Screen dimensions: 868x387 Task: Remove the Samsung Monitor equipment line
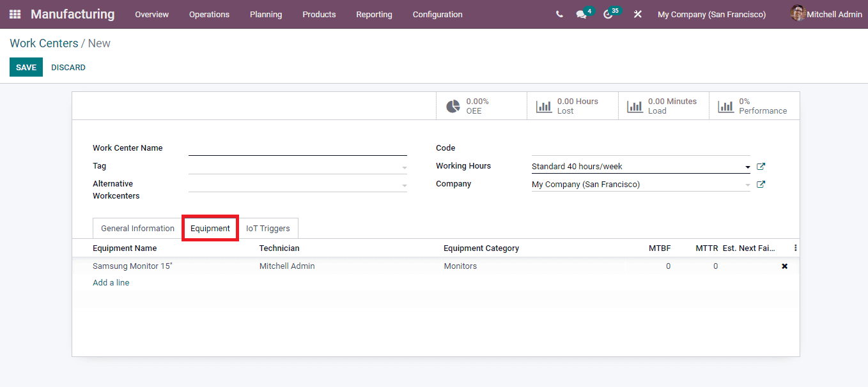pos(784,266)
